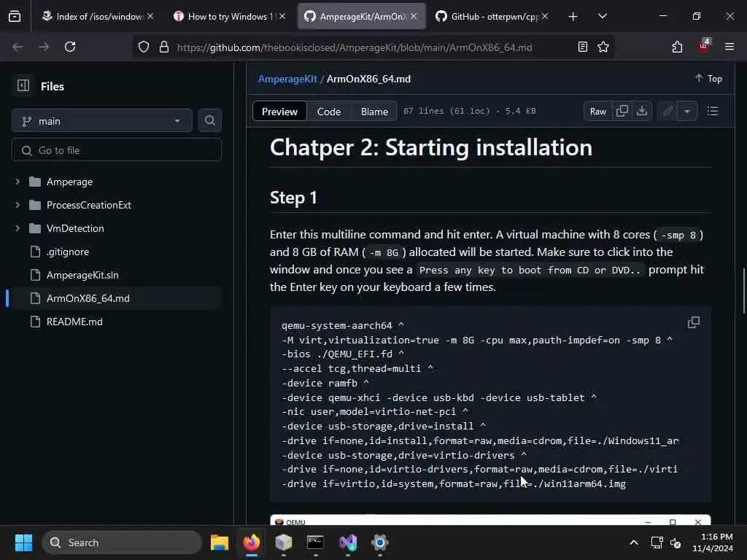Collapse the Files tree side panel
Screen dimensions: 747x560
[x=23, y=86]
